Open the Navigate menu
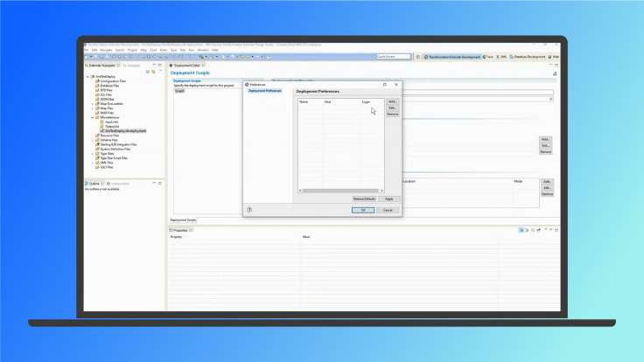The height and width of the screenshot is (362, 644). (106, 50)
